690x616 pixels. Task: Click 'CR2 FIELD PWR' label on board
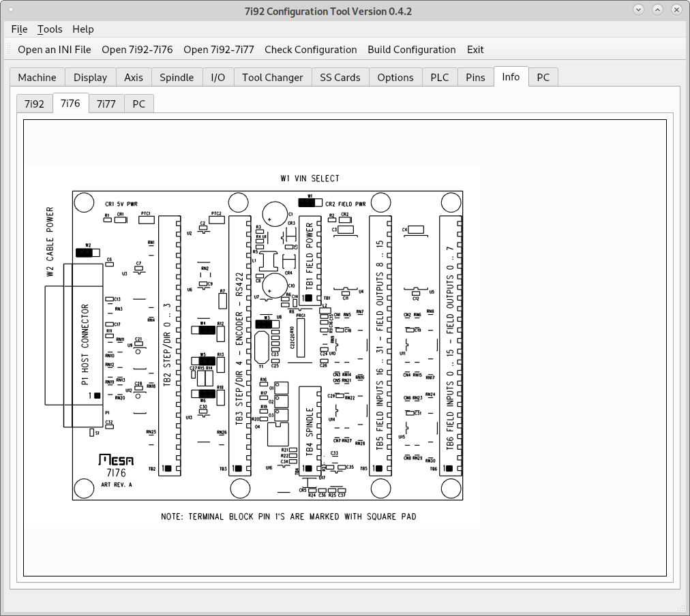coord(346,204)
